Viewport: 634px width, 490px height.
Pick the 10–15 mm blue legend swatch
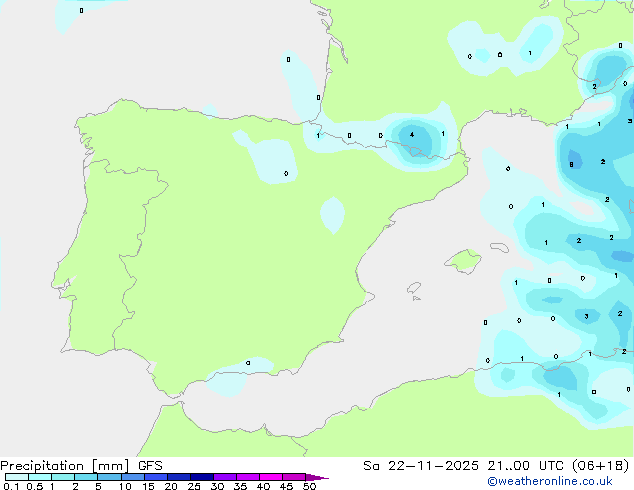(133, 477)
